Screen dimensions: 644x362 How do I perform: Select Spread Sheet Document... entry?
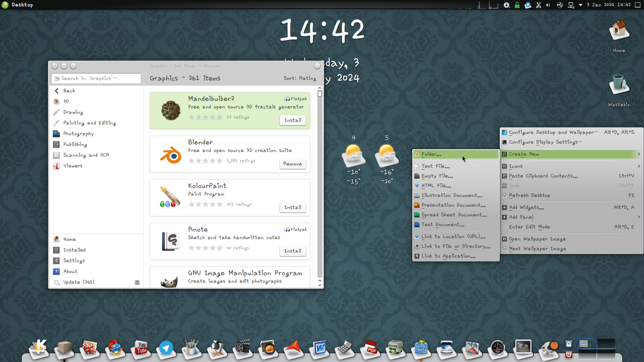[456, 215]
